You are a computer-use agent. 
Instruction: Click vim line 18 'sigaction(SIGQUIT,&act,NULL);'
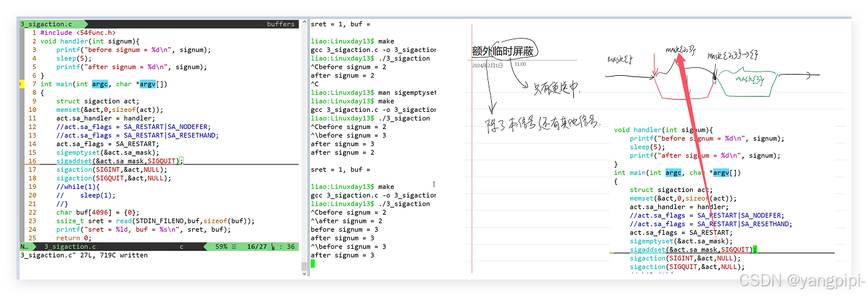point(114,179)
